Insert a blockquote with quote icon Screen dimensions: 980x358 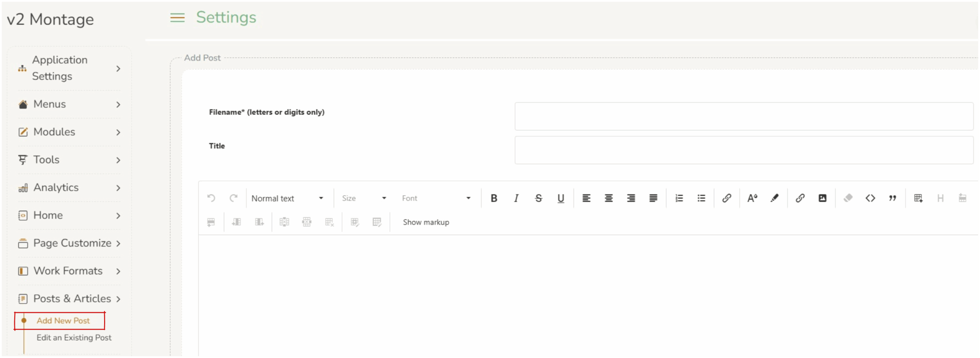[x=892, y=198]
